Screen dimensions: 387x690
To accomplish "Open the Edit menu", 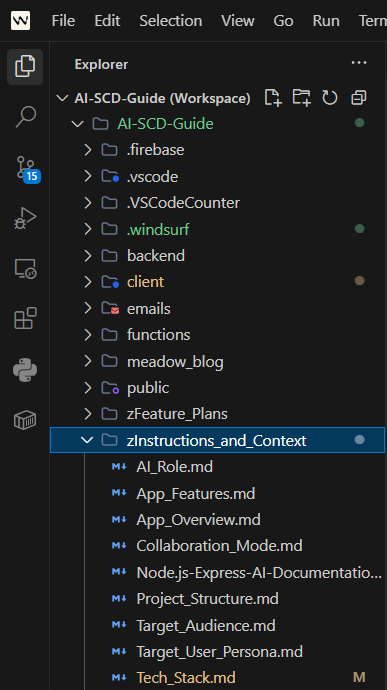I will pos(107,21).
